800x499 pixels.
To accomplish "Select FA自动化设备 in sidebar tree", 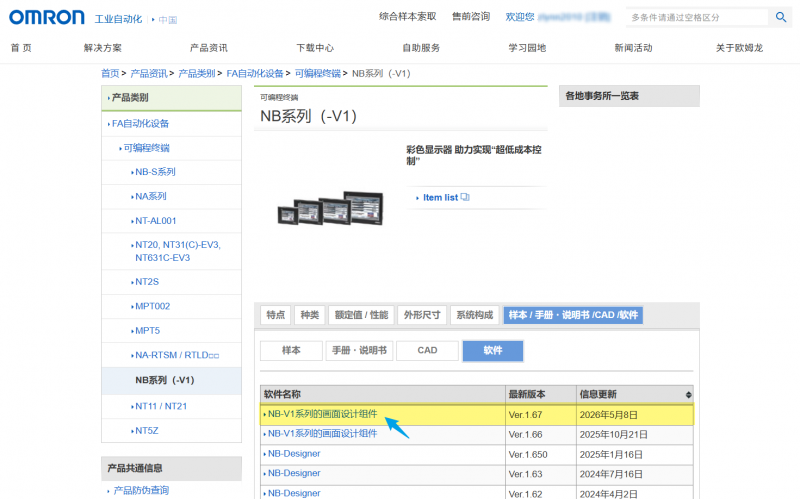I will [140, 123].
